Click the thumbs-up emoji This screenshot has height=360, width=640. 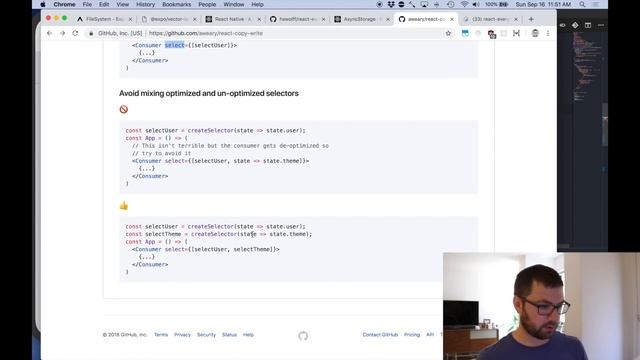coord(124,205)
